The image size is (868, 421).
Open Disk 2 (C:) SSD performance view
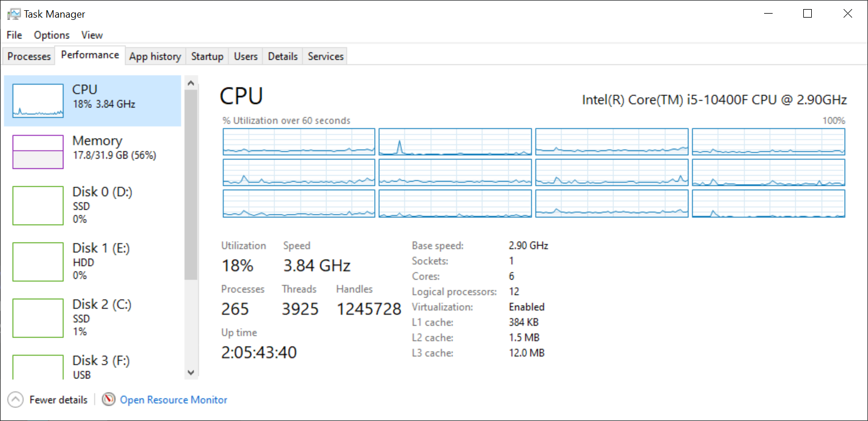(92, 318)
